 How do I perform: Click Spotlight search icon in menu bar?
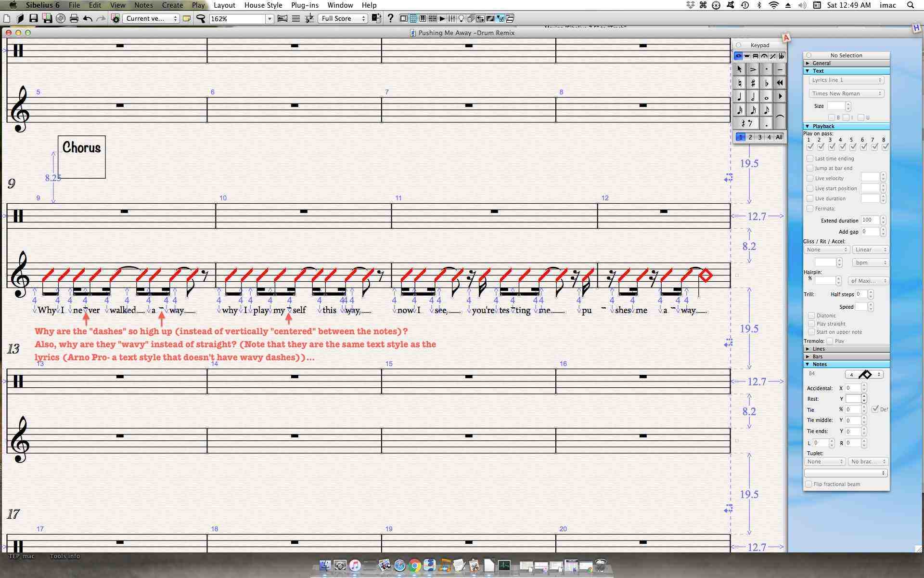click(910, 5)
